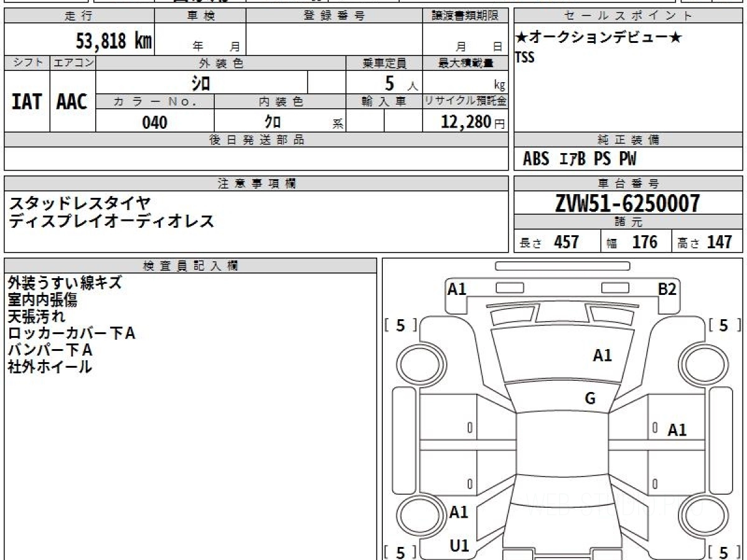Viewport: 747px width, 560px height.
Task: Click the シフト header cell
Action: (27, 63)
